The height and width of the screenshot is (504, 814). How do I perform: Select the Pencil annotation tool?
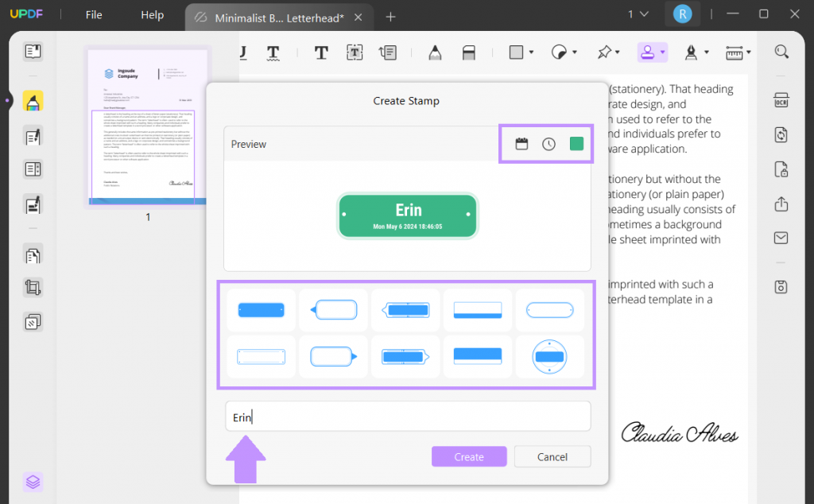pos(435,52)
